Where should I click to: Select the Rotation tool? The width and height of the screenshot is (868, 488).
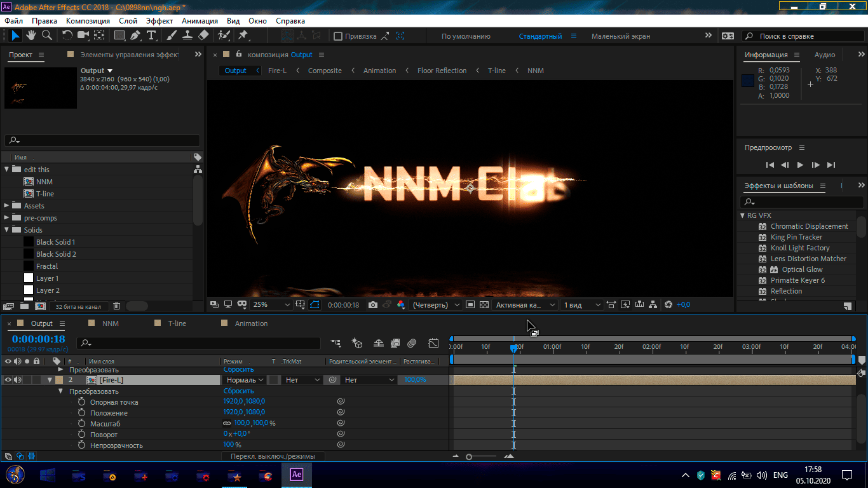tap(67, 36)
